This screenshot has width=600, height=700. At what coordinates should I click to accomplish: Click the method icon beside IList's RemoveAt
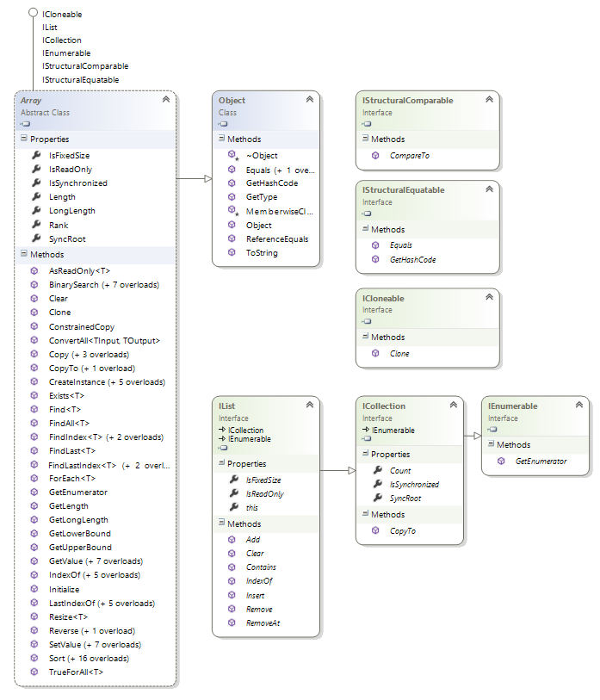(x=232, y=623)
